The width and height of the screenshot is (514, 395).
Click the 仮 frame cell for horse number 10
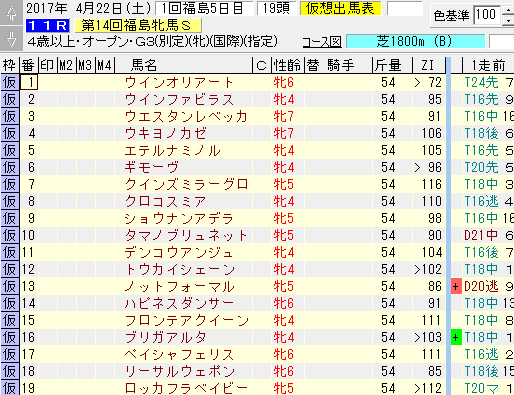(x=10, y=235)
